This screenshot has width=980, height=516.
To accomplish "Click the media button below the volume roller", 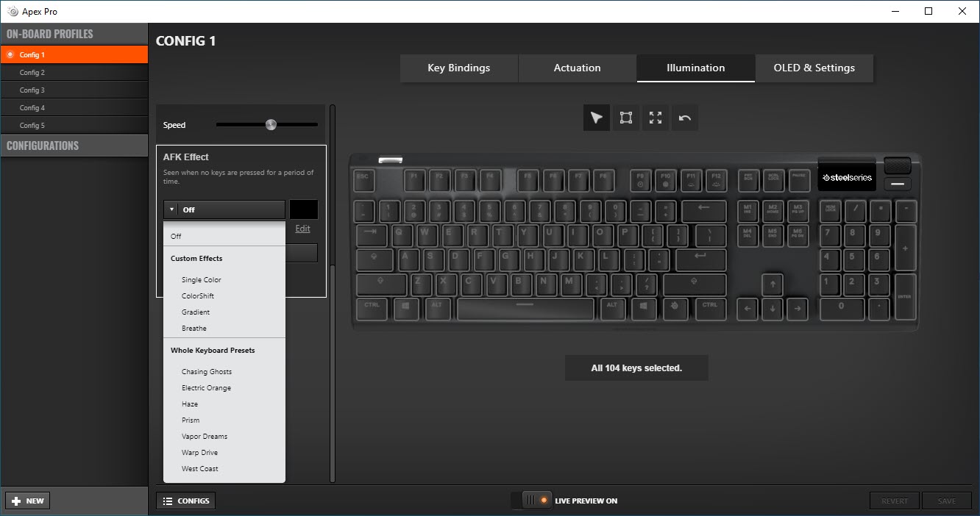I will (898, 184).
